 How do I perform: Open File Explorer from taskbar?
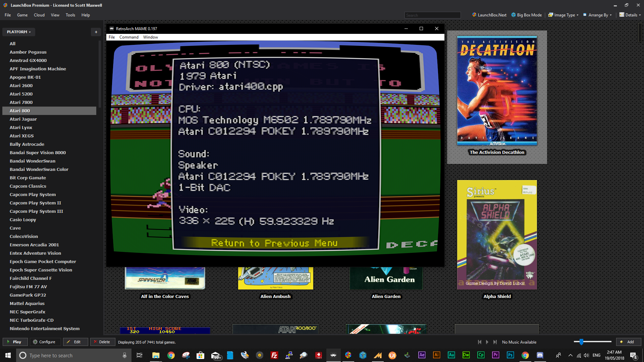[156, 355]
